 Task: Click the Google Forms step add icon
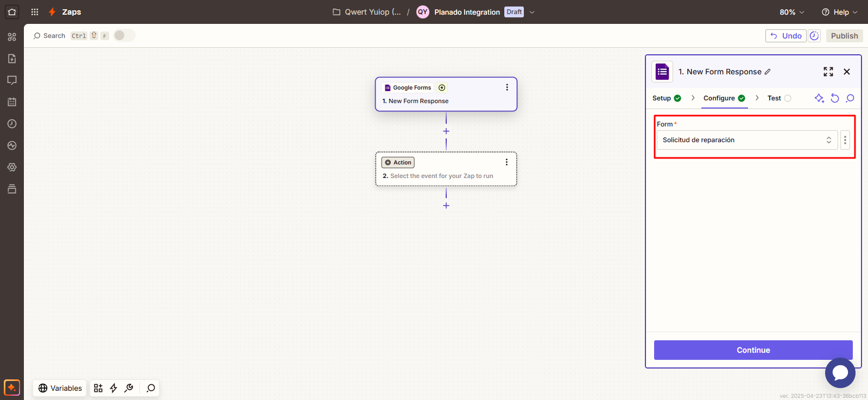tap(442, 87)
